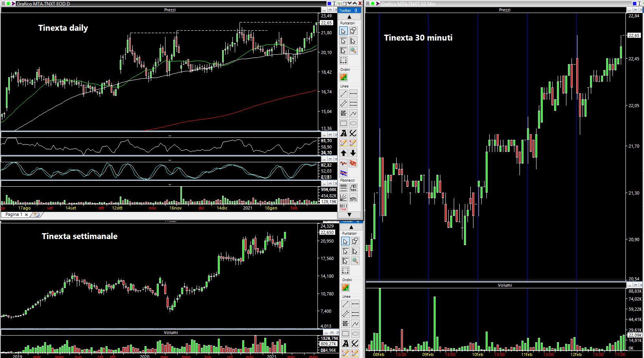644x358 pixels.
Task: Click the 22,09K volume label in 30 Min chart
Action: [635, 335]
